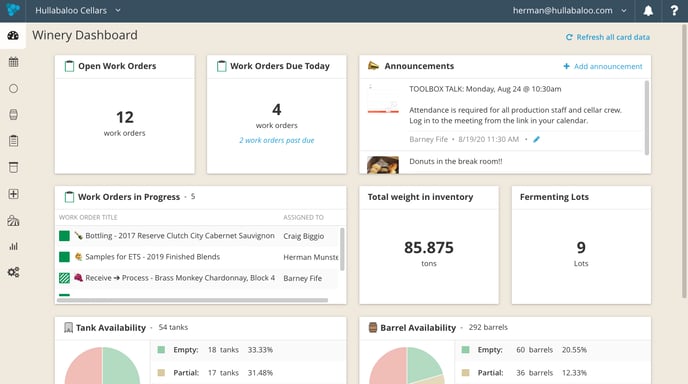The height and width of the screenshot is (384, 688).
Task: Open the tank vessel icon in the sidebar
Action: click(x=14, y=167)
